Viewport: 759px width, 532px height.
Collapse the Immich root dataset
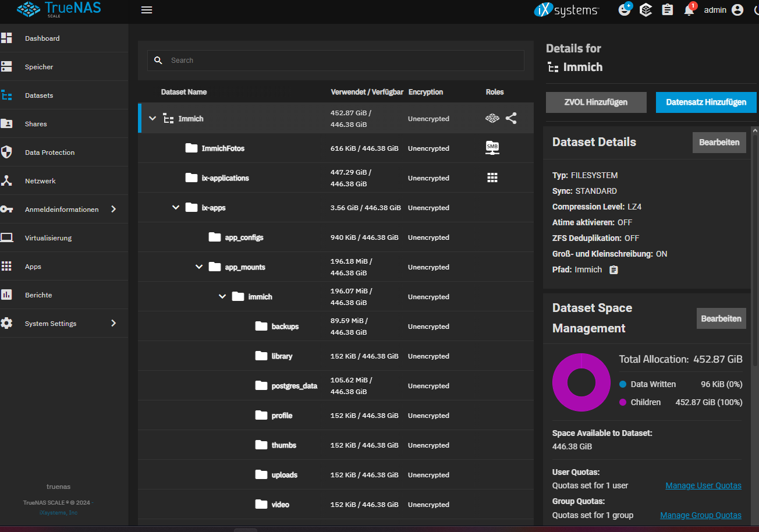[153, 119]
